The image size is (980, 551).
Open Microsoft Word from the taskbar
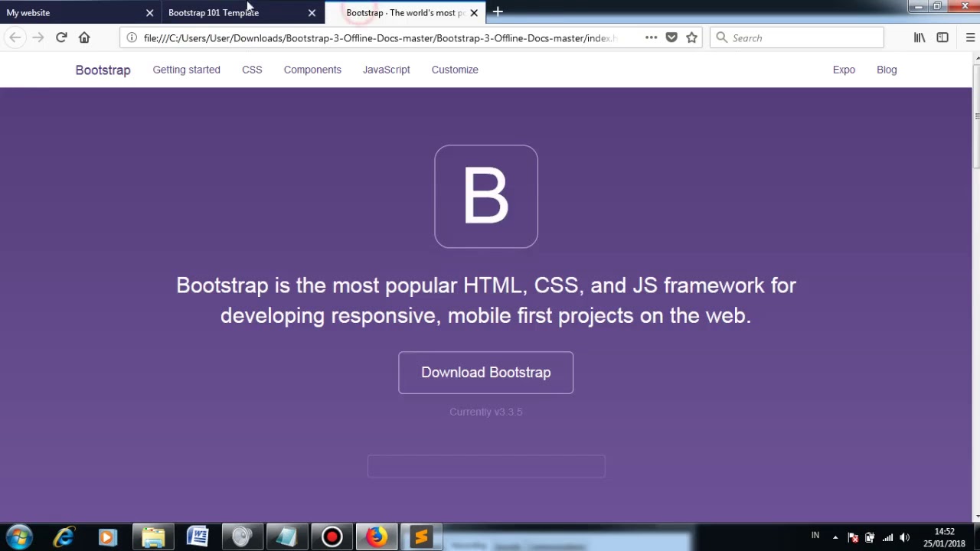point(197,536)
